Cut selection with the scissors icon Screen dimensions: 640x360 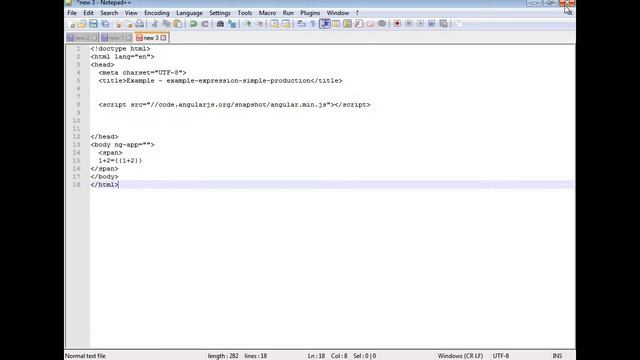click(x=155, y=24)
